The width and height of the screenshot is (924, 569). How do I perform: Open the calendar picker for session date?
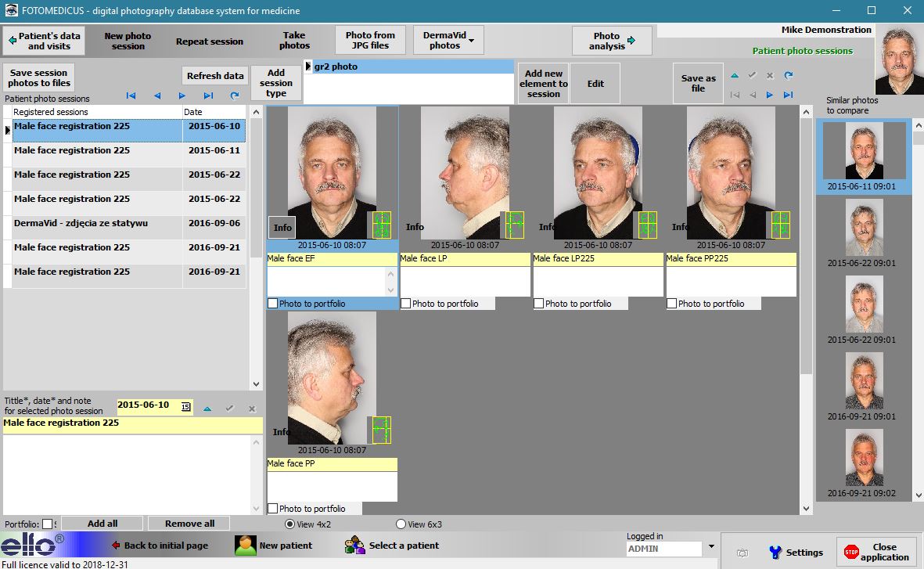click(x=185, y=407)
